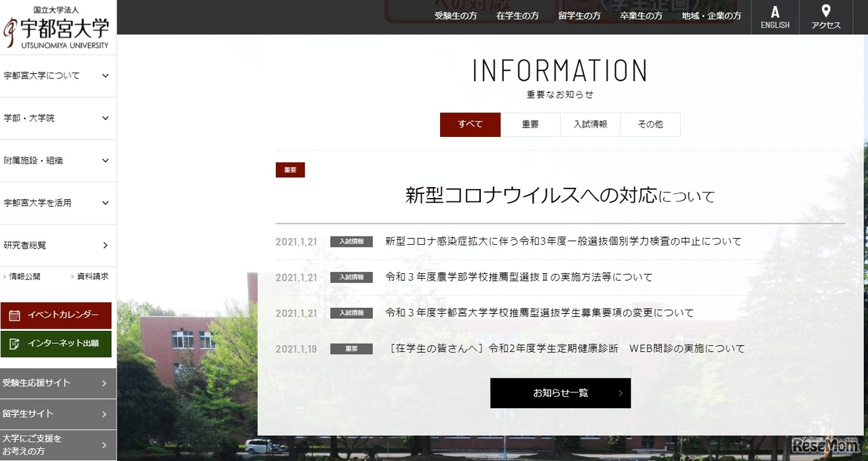Click the pen icon on インターネット出願
Screen dimensions: 868x461
[x=14, y=344]
